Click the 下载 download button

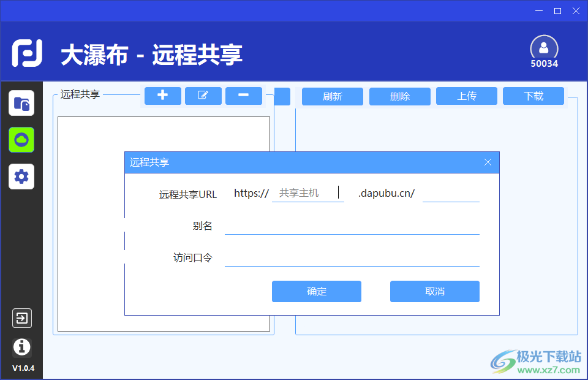point(533,96)
